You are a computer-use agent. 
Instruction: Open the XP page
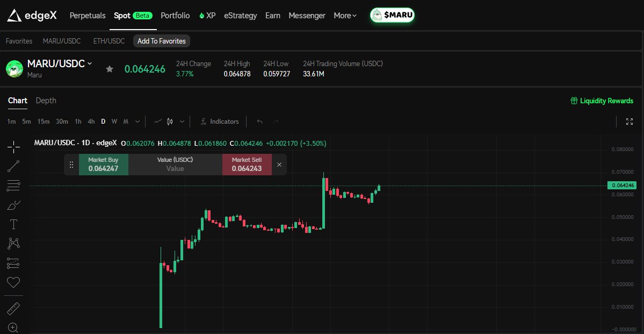[x=207, y=16]
